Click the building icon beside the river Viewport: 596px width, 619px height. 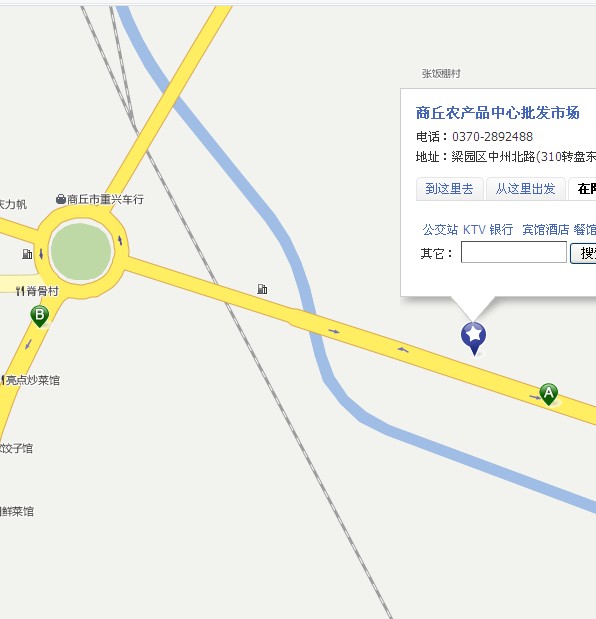[x=262, y=289]
